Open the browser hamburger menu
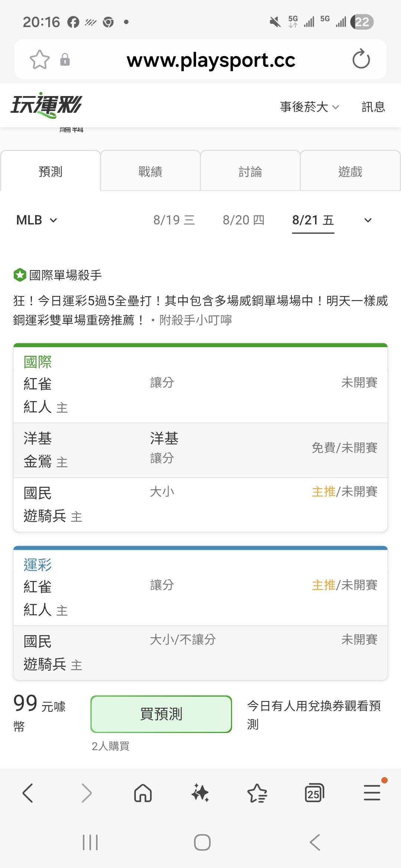Screen dimensions: 401x868 point(372,793)
